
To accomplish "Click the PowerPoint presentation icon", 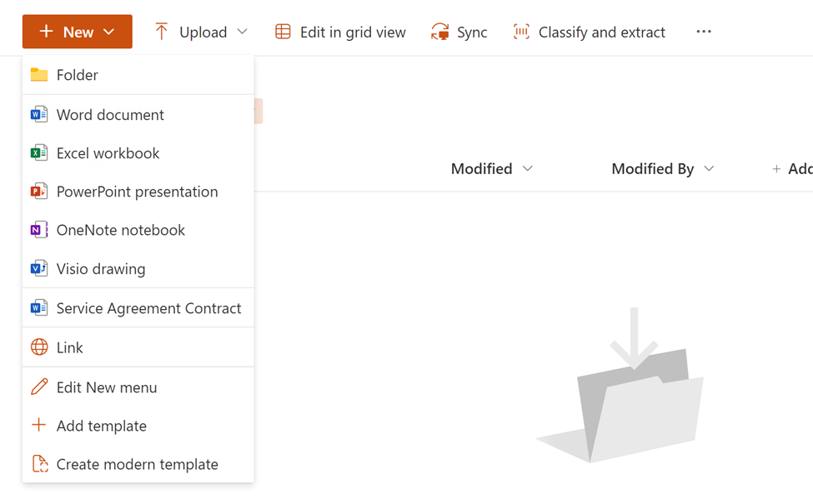I will coord(39,192).
